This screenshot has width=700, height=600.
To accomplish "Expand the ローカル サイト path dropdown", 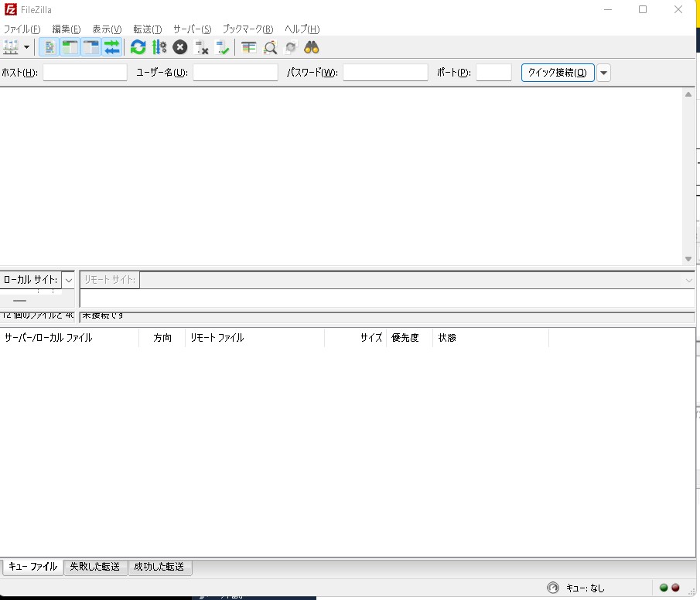I will 69,280.
